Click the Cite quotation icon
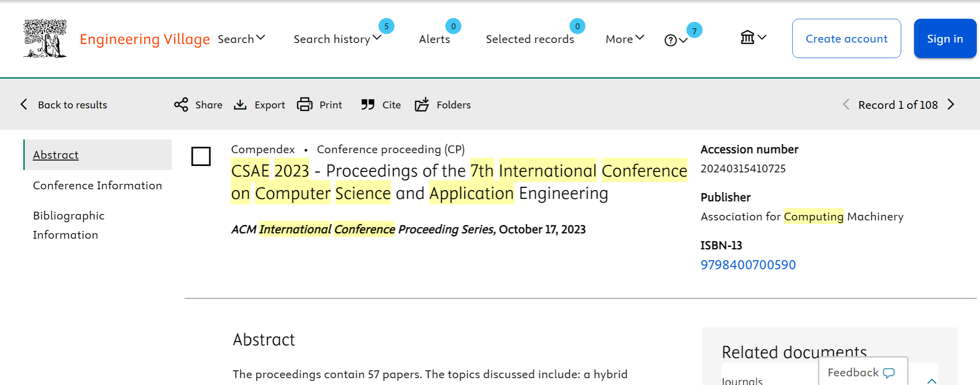 tap(368, 105)
